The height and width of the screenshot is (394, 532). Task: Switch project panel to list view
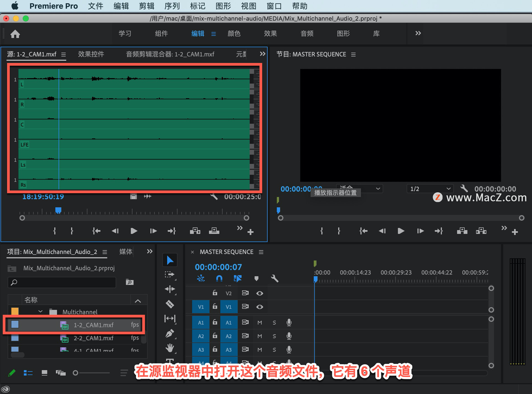[x=28, y=373]
